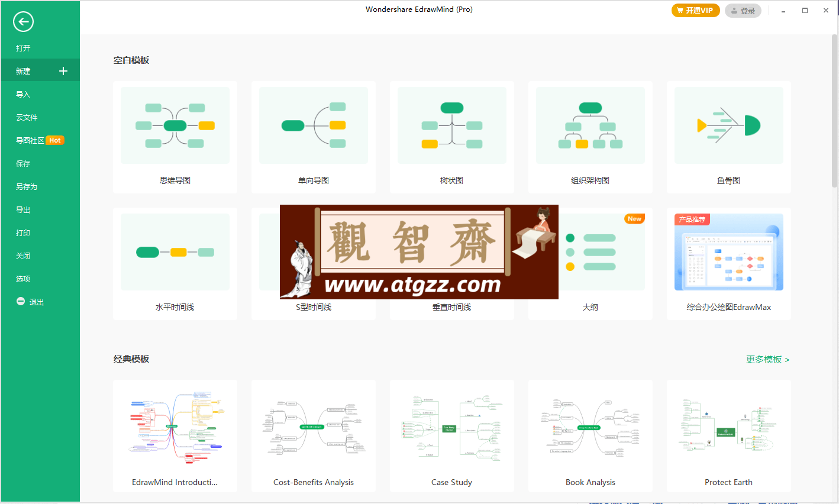Click 保存 in the sidebar
The image size is (839, 504).
[23, 163]
